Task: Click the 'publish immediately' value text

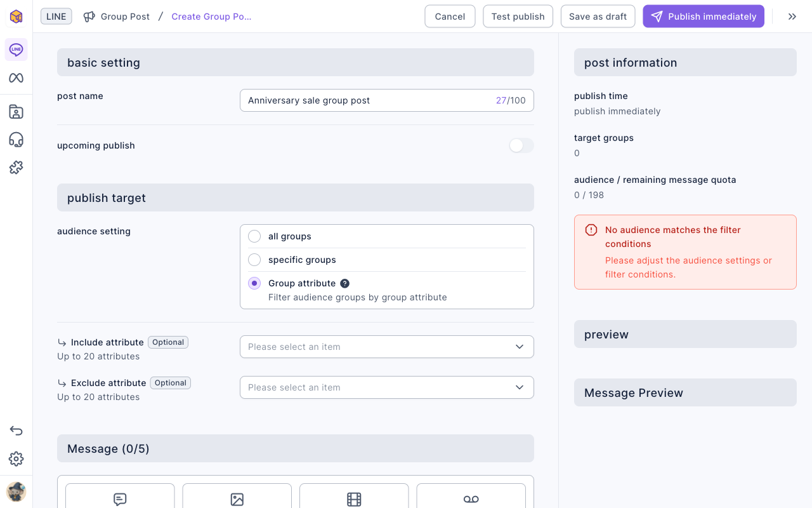Action: [x=617, y=111]
